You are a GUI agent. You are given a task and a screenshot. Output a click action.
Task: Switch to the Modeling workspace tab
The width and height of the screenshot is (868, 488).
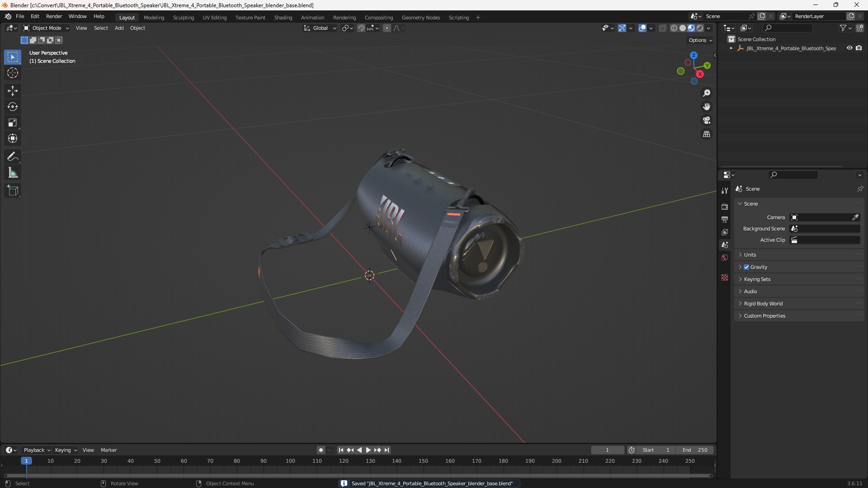coord(154,18)
